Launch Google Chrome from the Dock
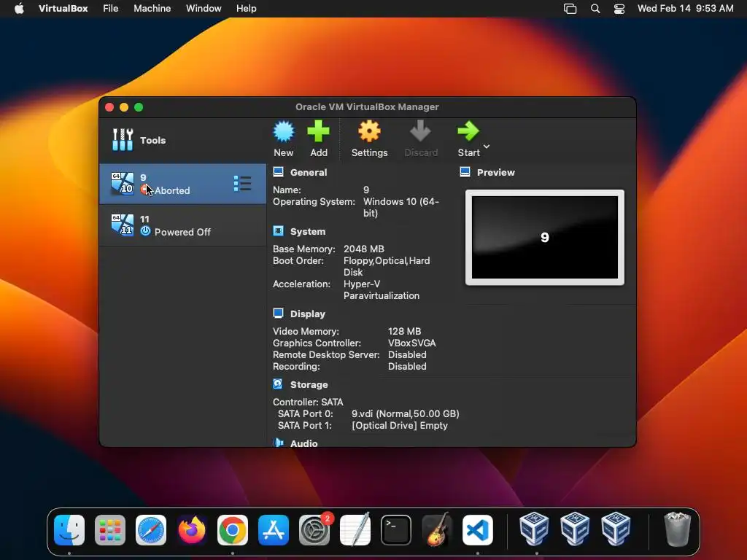747x560 pixels. (x=233, y=530)
